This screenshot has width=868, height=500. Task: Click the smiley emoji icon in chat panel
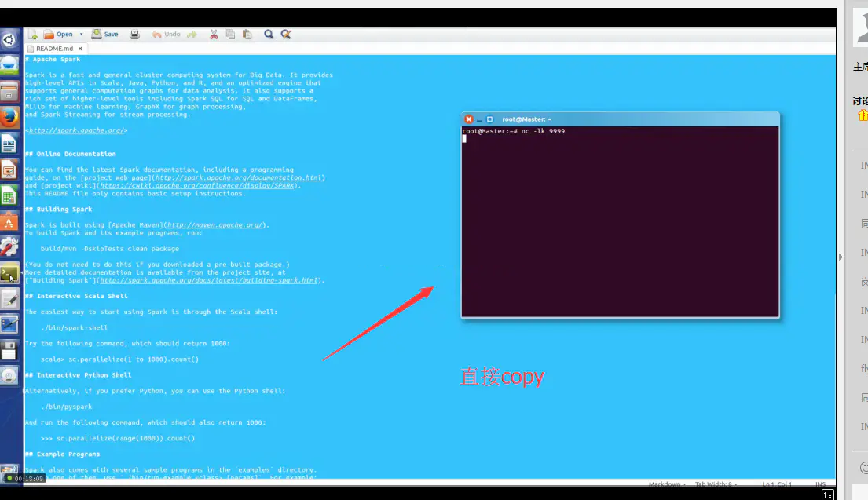[863, 467]
